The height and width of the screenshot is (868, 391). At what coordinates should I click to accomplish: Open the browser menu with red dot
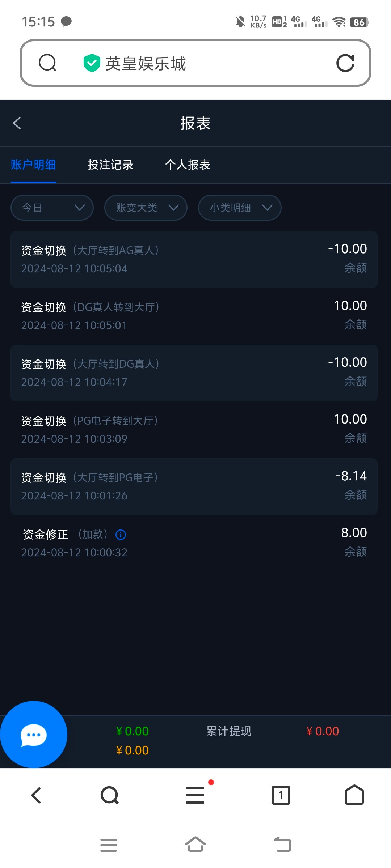pyautogui.click(x=195, y=795)
